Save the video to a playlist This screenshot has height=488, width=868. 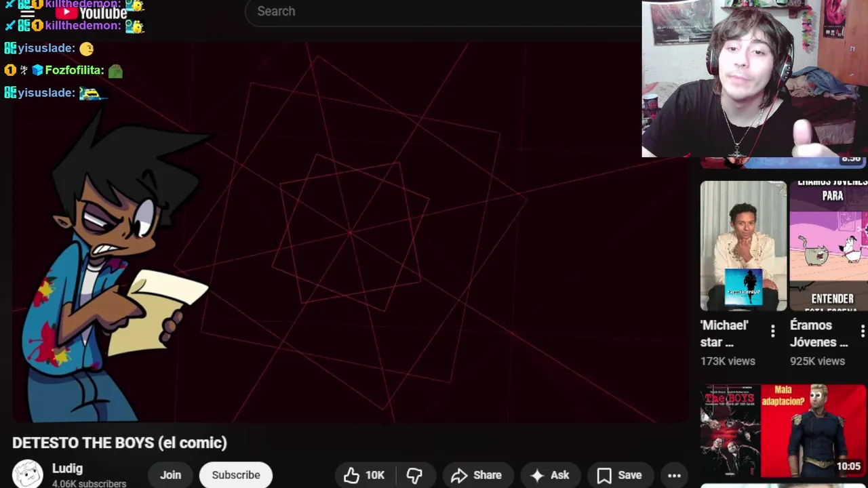click(620, 475)
